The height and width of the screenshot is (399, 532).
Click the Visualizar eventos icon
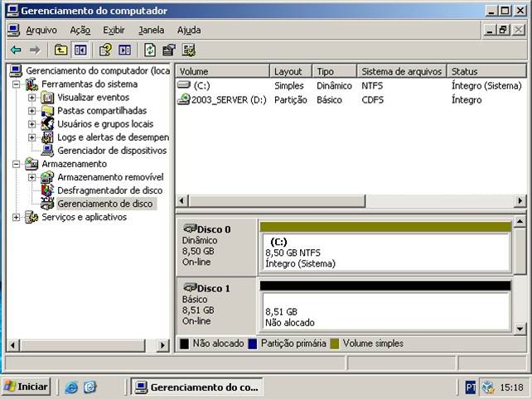coord(47,98)
